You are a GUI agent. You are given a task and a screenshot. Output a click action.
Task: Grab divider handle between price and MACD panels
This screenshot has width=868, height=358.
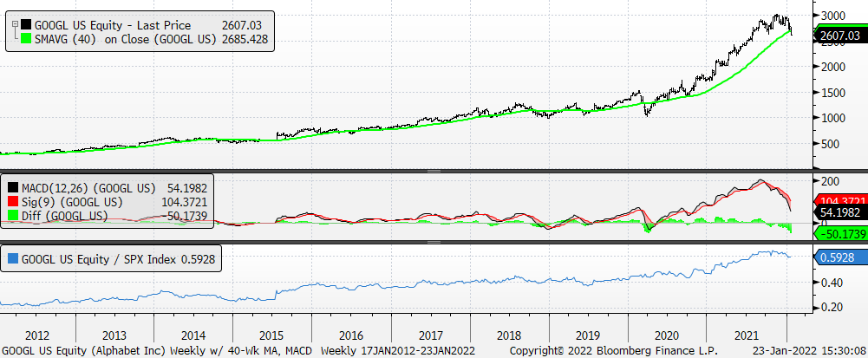434,171
